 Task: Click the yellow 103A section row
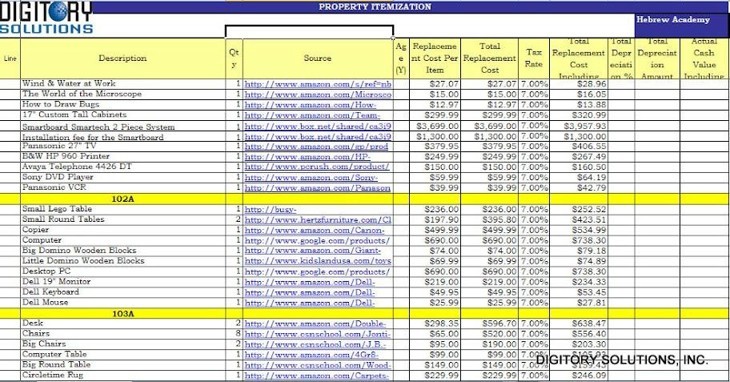[x=365, y=313]
